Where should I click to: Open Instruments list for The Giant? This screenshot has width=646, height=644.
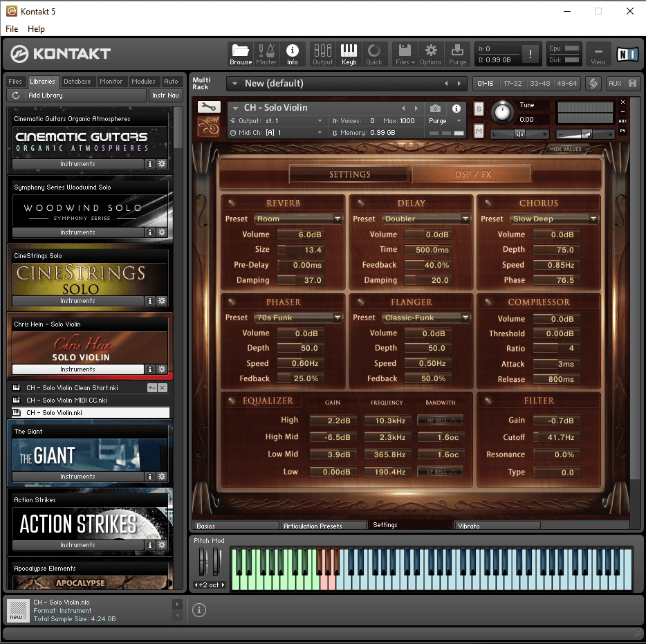coord(78,477)
